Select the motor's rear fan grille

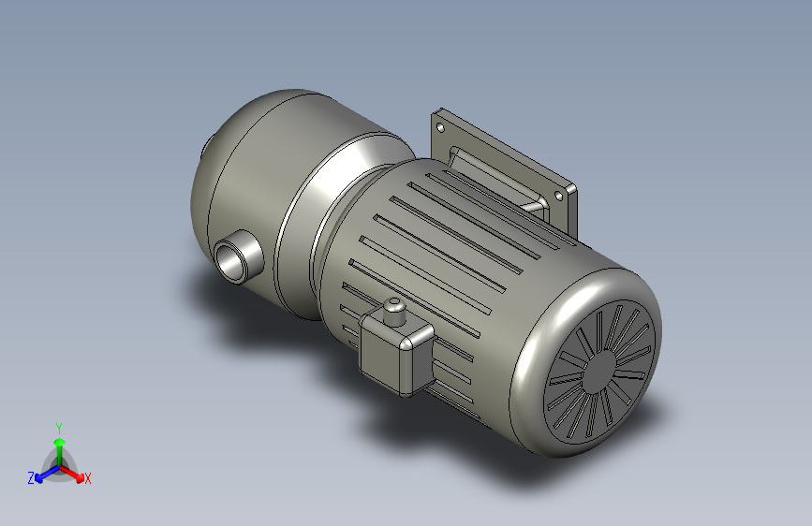click(x=600, y=372)
